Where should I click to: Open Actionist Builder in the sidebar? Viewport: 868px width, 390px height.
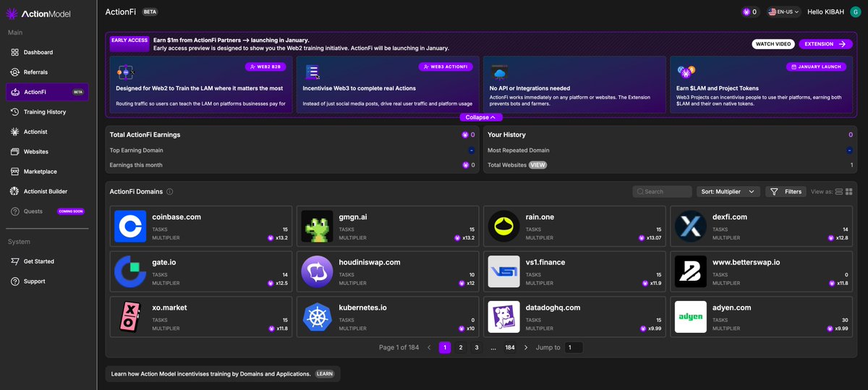click(47, 192)
